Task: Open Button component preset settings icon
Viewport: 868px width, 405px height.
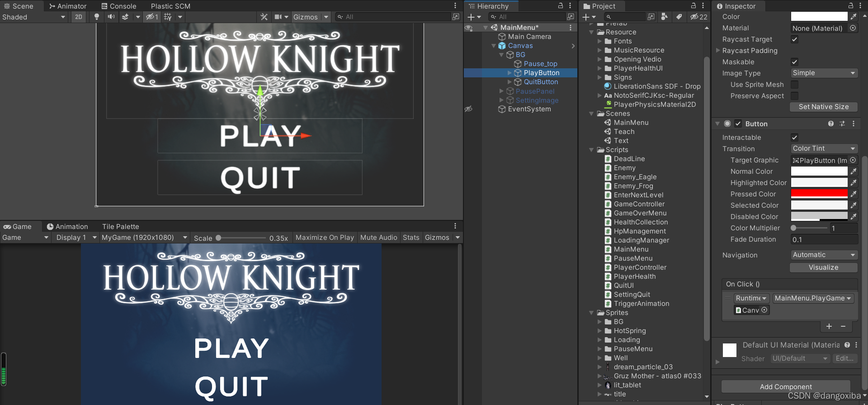Action: coord(842,124)
